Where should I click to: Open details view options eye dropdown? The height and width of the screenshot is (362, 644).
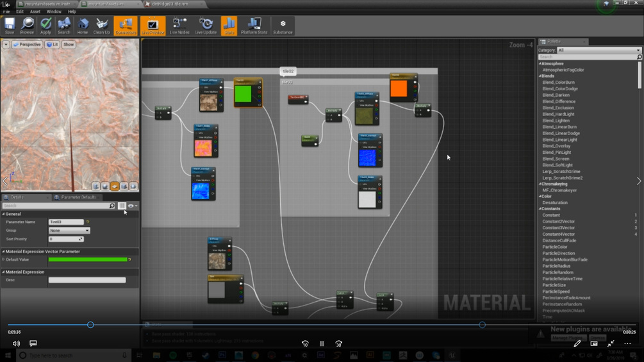pos(132,206)
